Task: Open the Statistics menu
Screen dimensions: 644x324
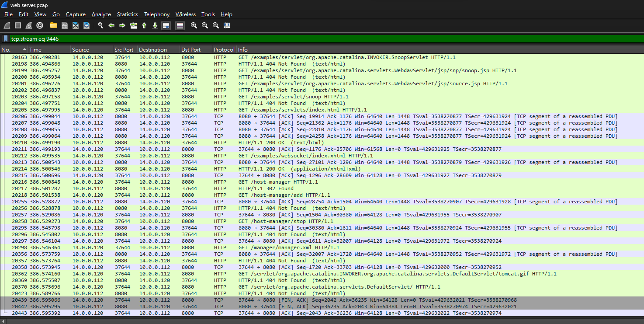Action: 128,14
